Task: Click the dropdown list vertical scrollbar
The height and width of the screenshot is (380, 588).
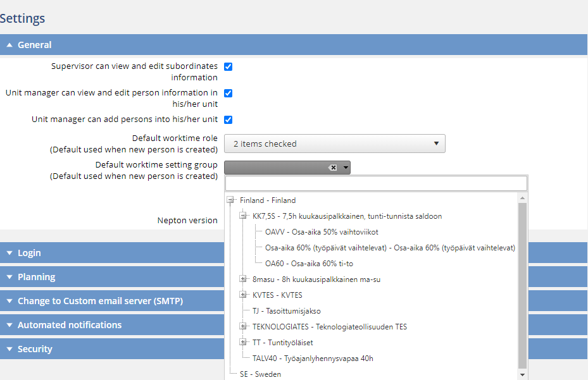Action: pyautogui.click(x=522, y=286)
